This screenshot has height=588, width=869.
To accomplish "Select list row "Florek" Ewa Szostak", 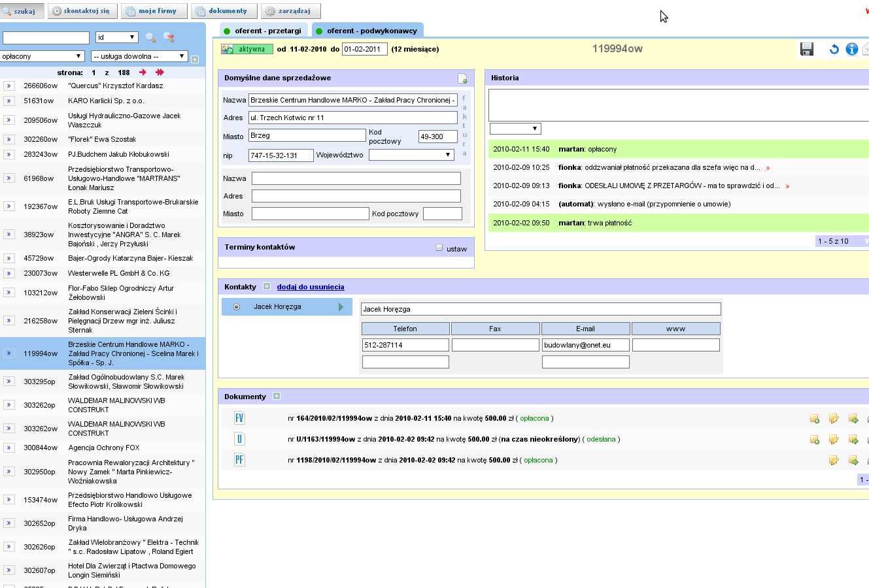I will [103, 139].
